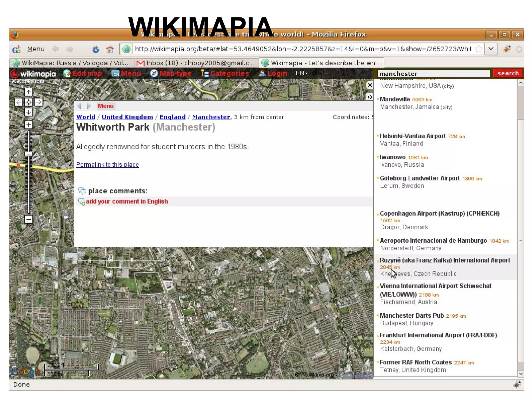Screen dimensions: 532x399
Task: Click the wikimapia logo
Action: (33, 74)
